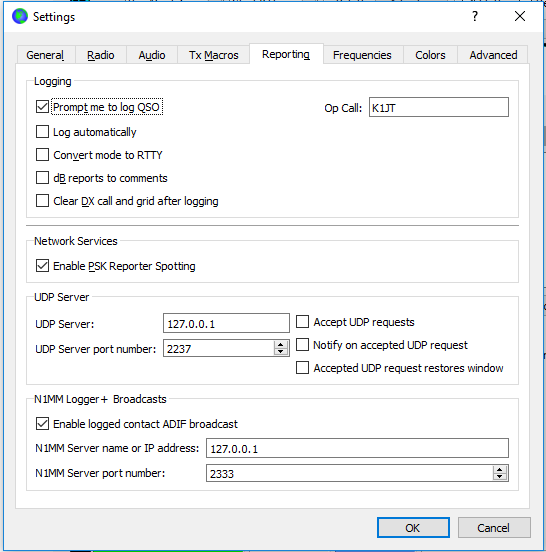
Task: Check Accept UDP requests
Action: [302, 321]
